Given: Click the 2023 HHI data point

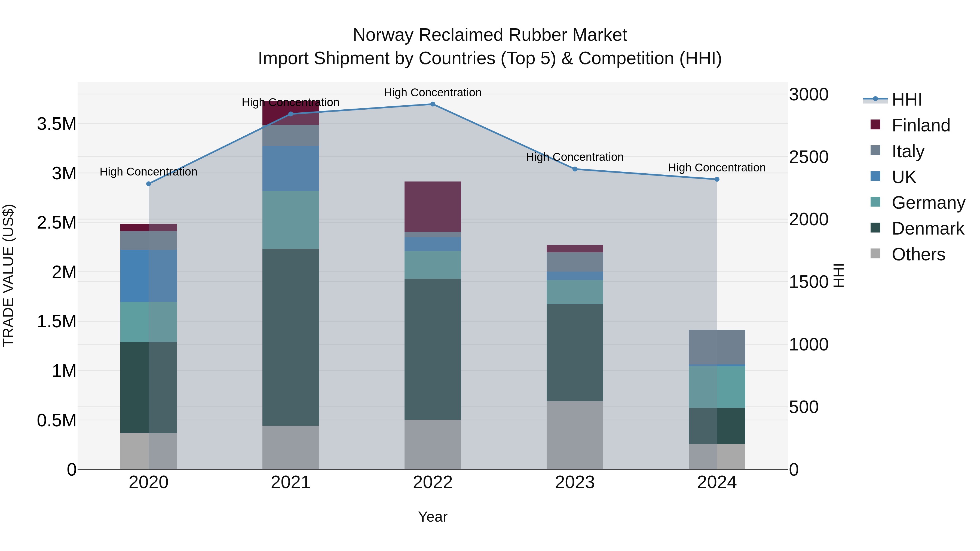Looking at the screenshot, I should click(575, 169).
